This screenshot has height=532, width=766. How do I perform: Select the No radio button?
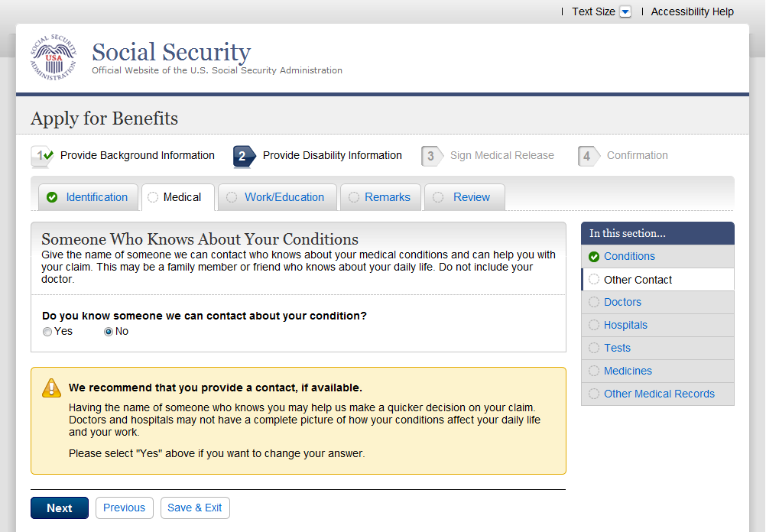(x=109, y=332)
